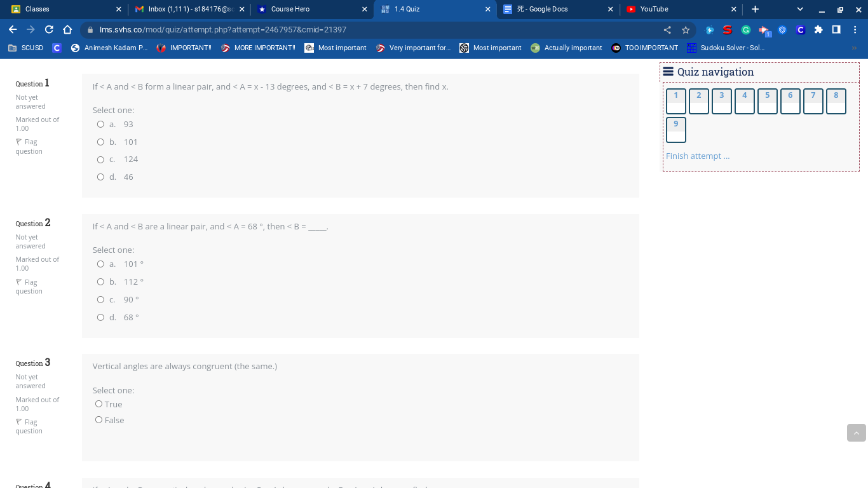Jump to question 6 in quiz navigation
Image resolution: width=868 pixels, height=488 pixels.
pos(790,102)
